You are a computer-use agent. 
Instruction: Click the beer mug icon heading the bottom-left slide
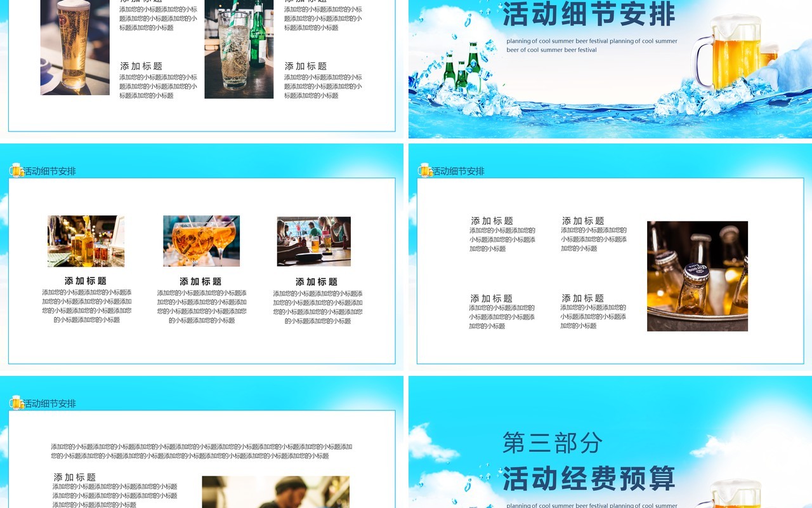pyautogui.click(x=16, y=403)
